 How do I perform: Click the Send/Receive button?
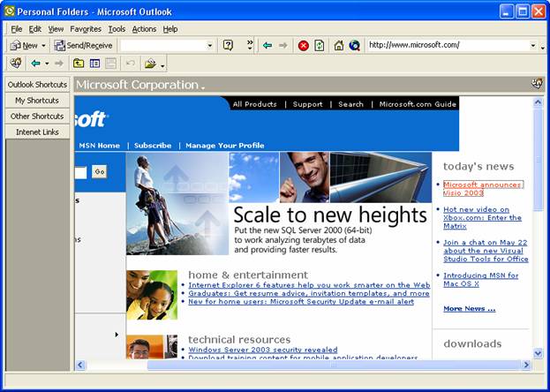click(x=83, y=46)
